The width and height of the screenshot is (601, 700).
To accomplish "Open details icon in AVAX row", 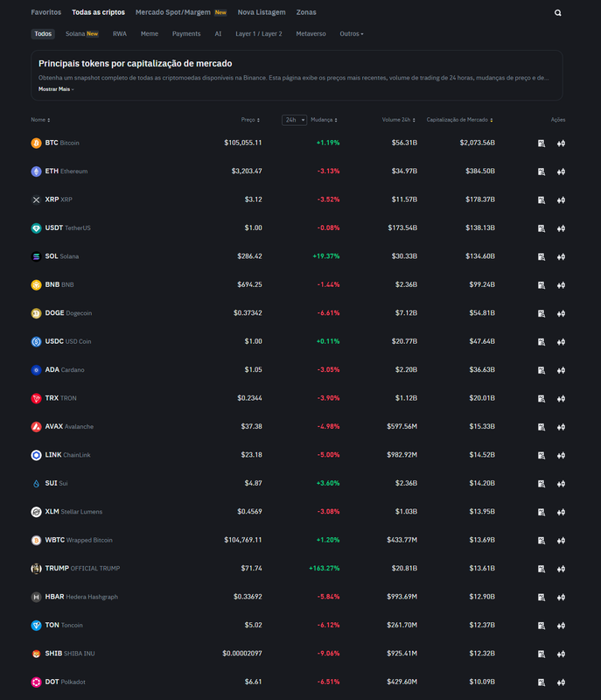I will coord(542,427).
